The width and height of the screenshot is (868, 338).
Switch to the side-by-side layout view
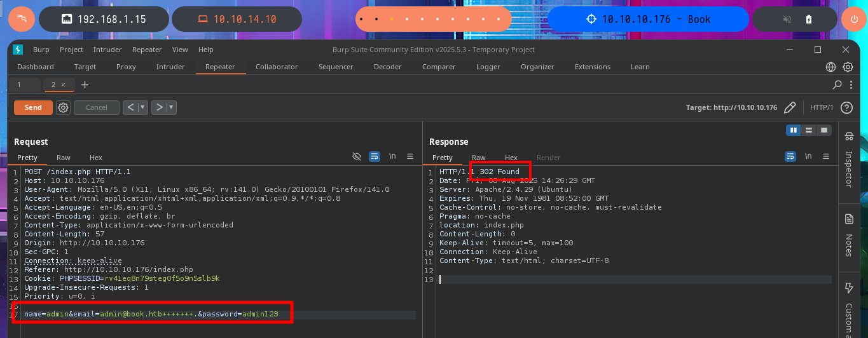[794, 130]
